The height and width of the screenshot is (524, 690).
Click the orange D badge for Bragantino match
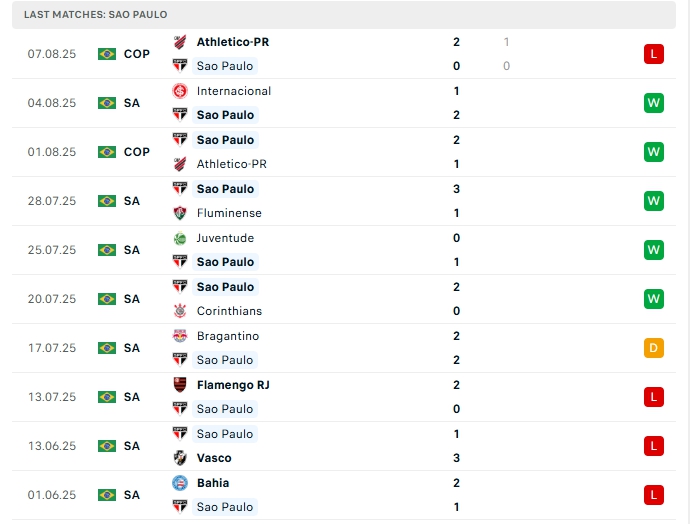pos(654,348)
